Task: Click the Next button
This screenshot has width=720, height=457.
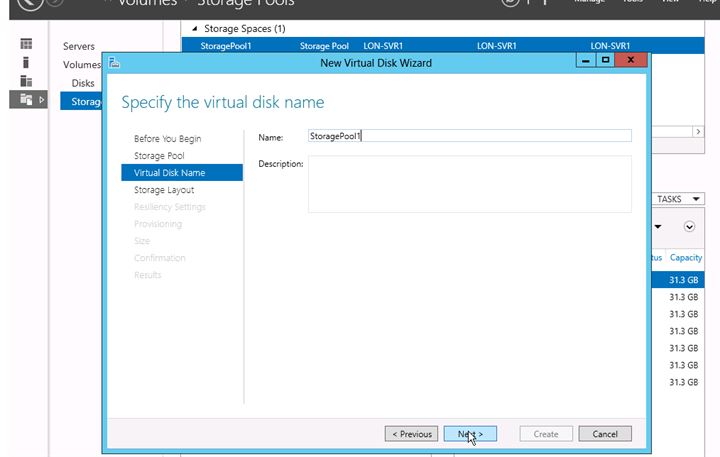Action: [x=470, y=434]
